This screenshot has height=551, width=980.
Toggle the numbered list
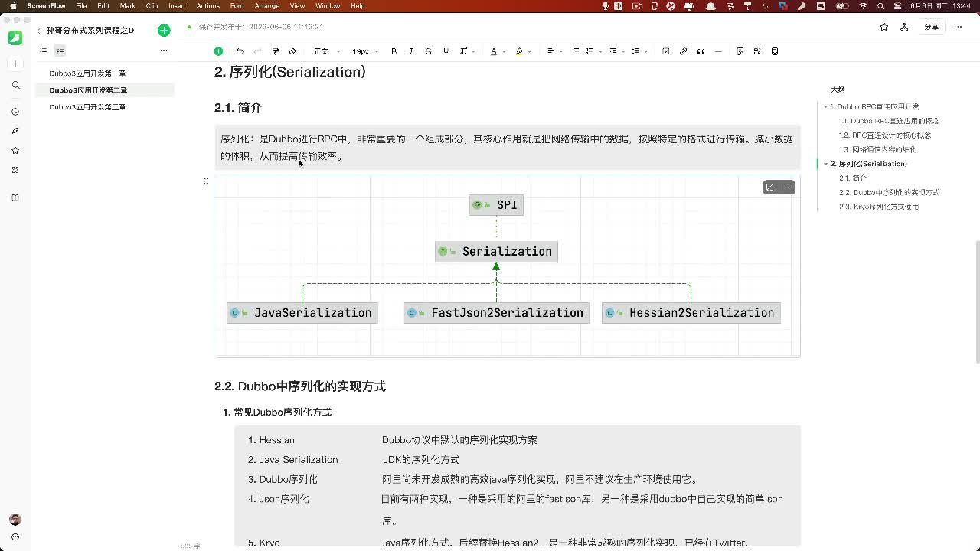(590, 51)
